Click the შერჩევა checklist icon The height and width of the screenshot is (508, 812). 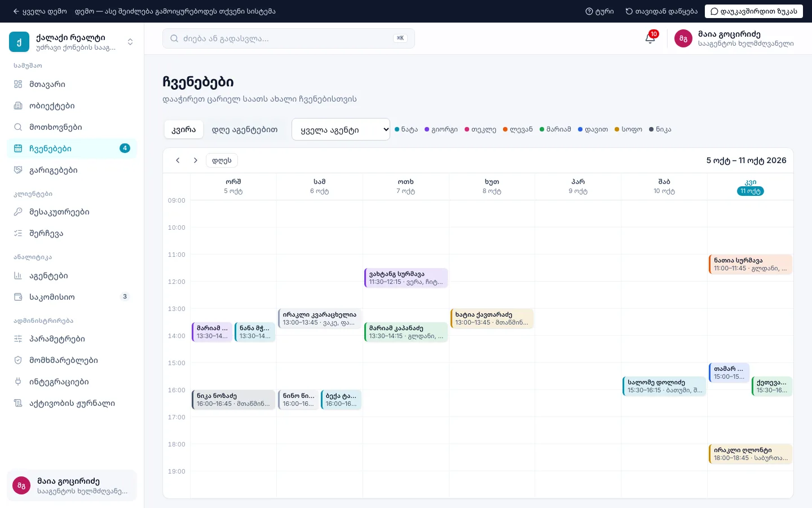pos(18,233)
